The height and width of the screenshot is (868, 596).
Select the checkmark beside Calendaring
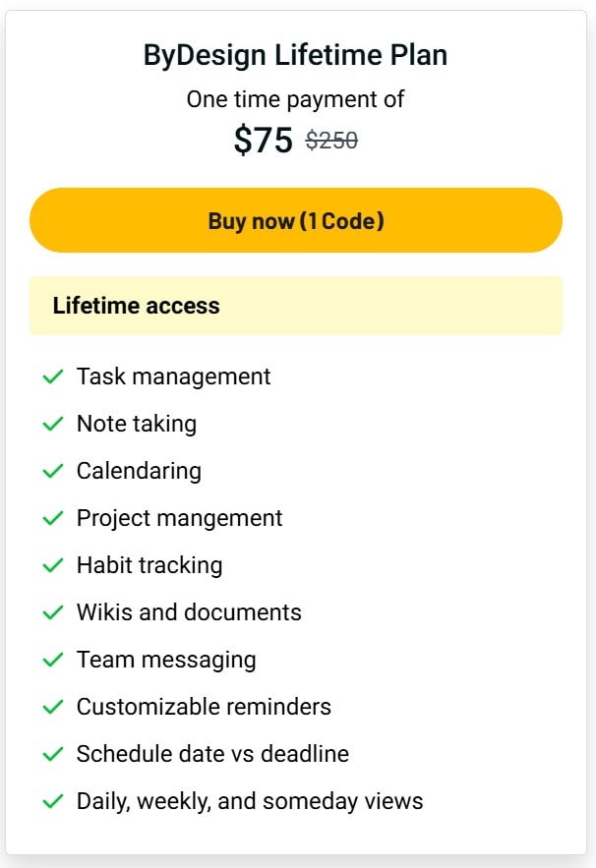pos(53,471)
